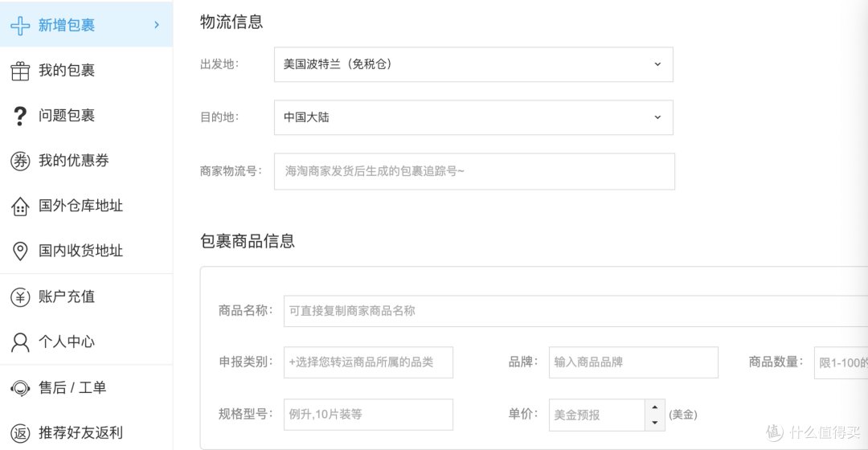868x450 pixels.
Task: Click the person icon beside 个人中心
Action: pos(20,342)
